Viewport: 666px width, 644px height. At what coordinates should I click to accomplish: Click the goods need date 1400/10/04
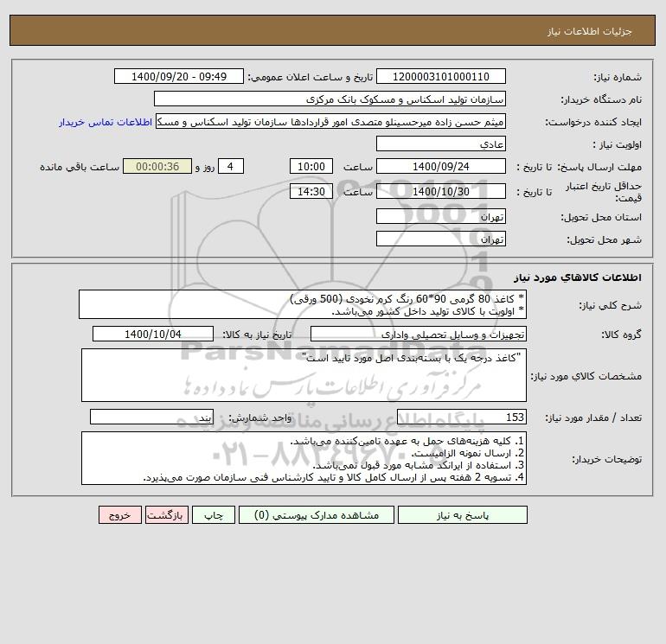tap(153, 334)
